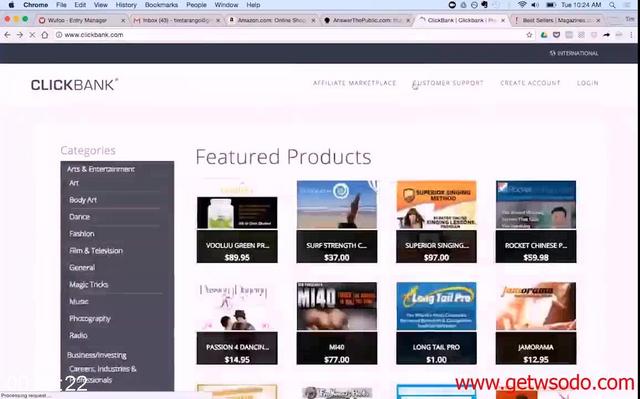Open the View menu
This screenshot has height=399, width=640.
coord(100,5)
